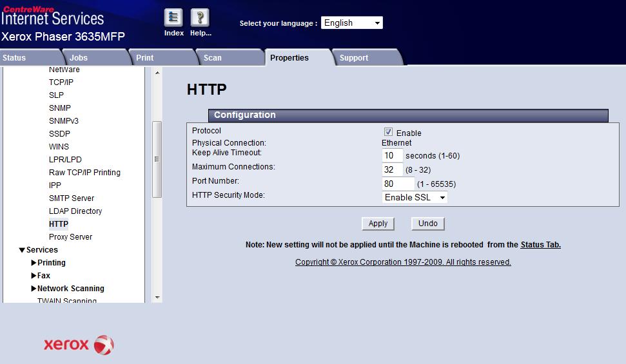Click the Configuration section header
Screen dimensions: 626x364
tap(408, 115)
